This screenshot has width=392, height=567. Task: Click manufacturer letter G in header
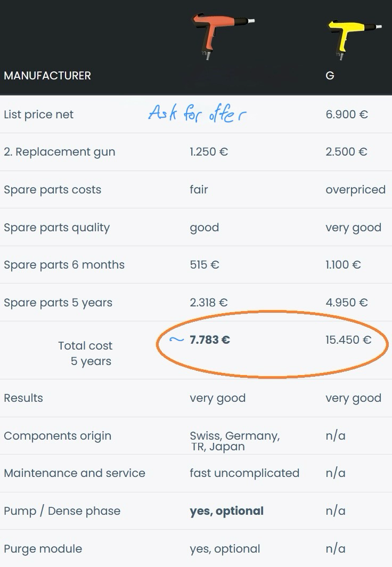click(x=330, y=76)
